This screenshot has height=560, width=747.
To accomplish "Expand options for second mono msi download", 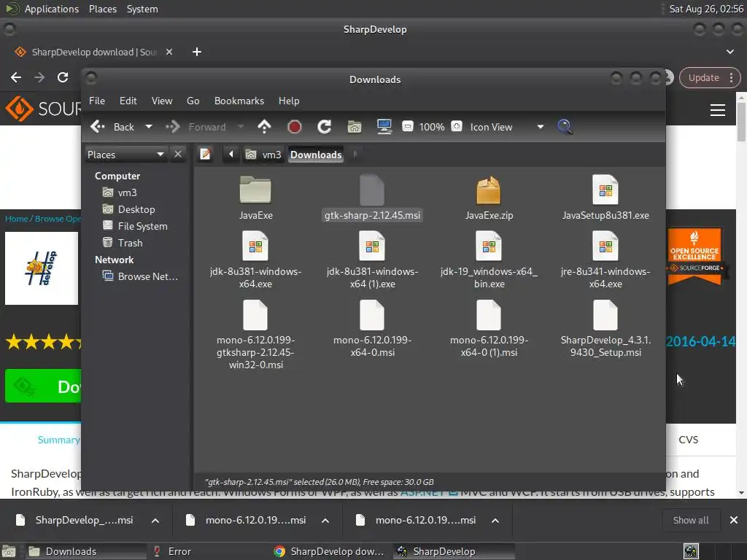I will coord(495,521).
